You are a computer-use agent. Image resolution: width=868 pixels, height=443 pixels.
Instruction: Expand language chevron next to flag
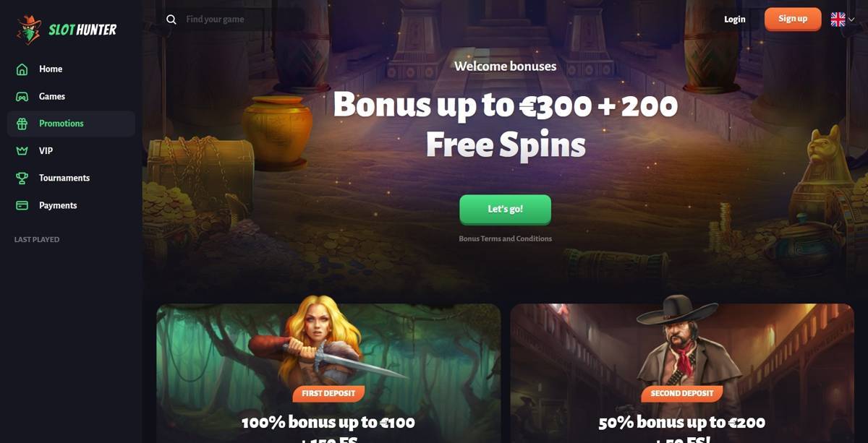pyautogui.click(x=851, y=20)
